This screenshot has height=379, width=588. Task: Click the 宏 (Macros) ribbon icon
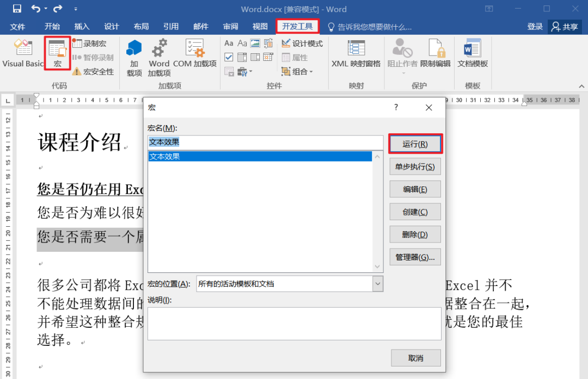(57, 53)
